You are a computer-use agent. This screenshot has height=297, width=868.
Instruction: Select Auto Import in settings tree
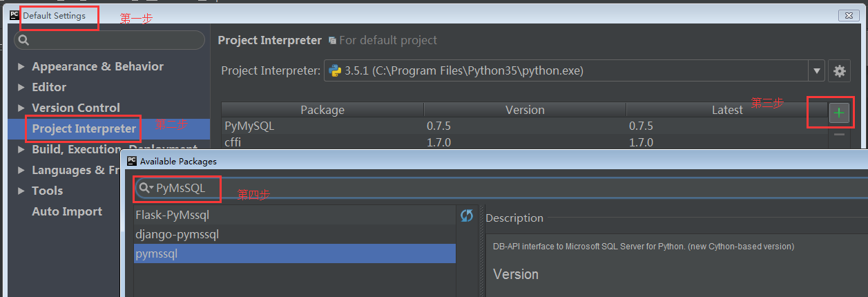tap(67, 211)
